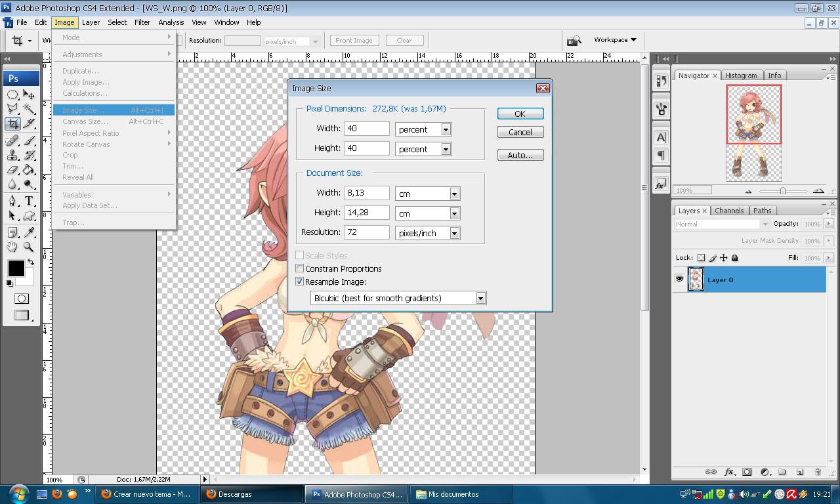Select the Type tool
The image size is (840, 504).
point(29,201)
